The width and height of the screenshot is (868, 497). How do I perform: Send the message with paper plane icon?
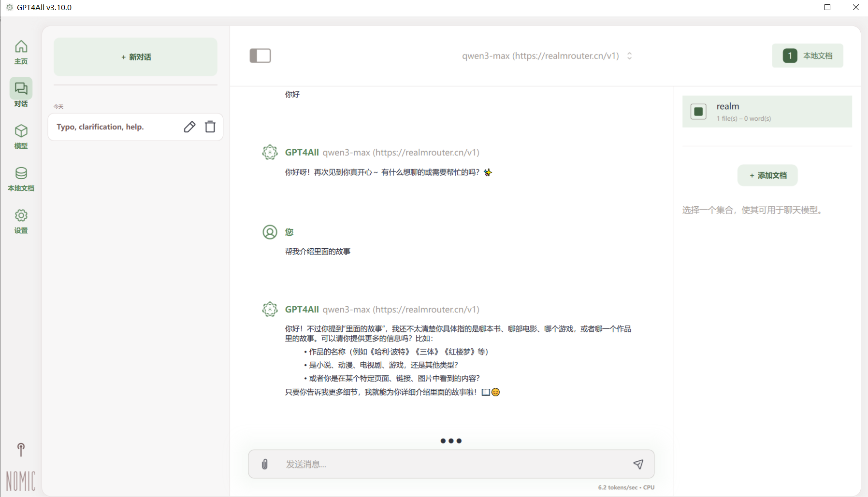coord(638,464)
